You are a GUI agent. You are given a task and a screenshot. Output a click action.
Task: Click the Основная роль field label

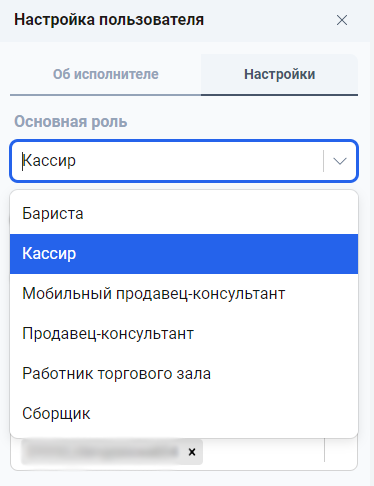[x=71, y=122]
